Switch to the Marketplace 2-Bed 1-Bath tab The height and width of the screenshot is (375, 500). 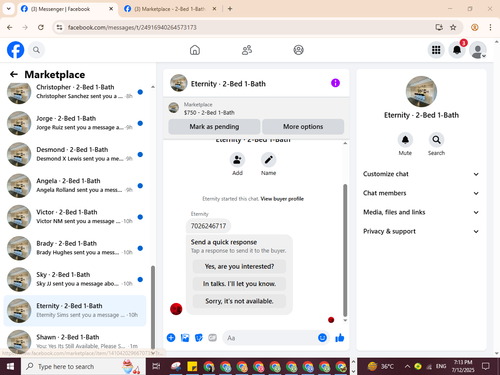170,9
